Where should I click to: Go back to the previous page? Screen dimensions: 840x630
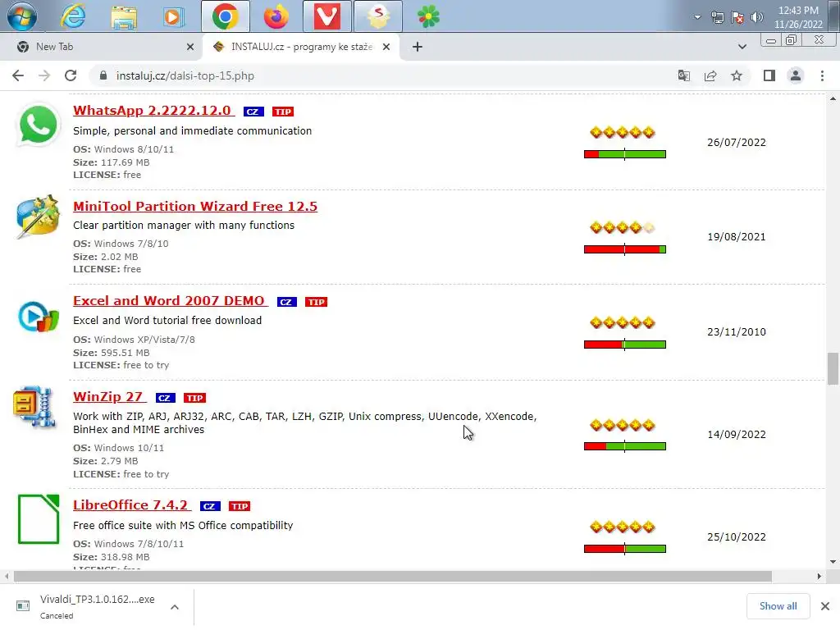pos(18,75)
